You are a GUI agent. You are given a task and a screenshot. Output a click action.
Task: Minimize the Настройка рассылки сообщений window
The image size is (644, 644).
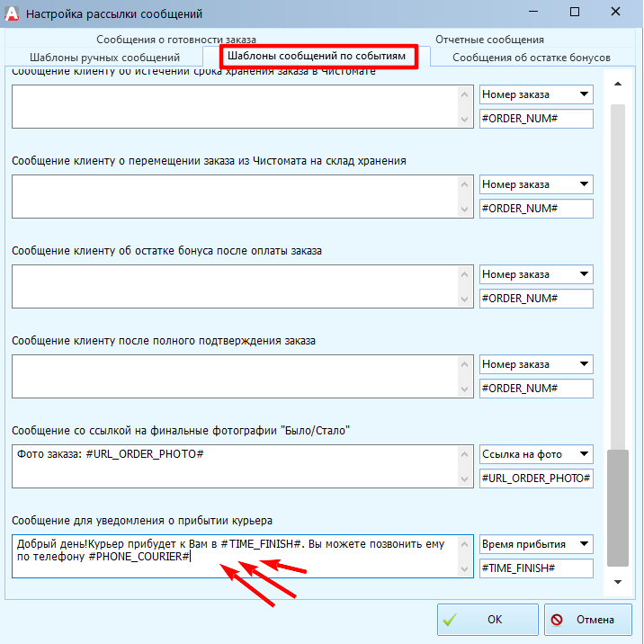tap(533, 12)
